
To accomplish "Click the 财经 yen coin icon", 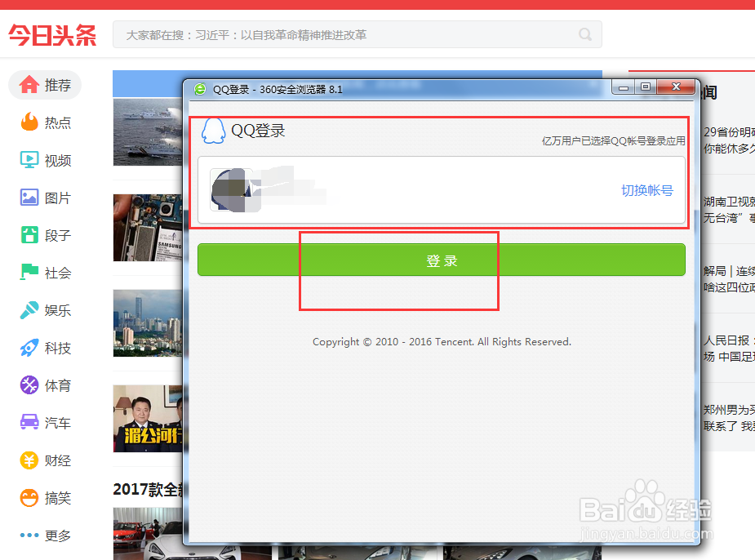I will click(x=29, y=460).
